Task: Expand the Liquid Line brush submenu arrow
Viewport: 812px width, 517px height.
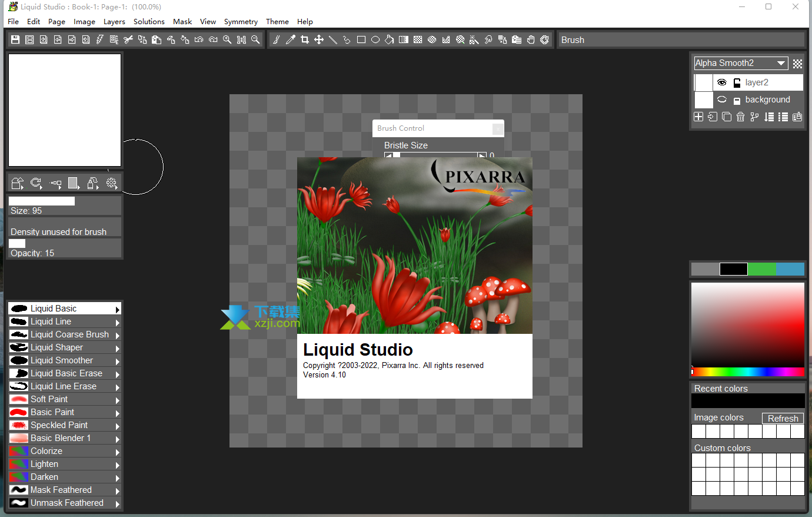Action: pyautogui.click(x=118, y=322)
